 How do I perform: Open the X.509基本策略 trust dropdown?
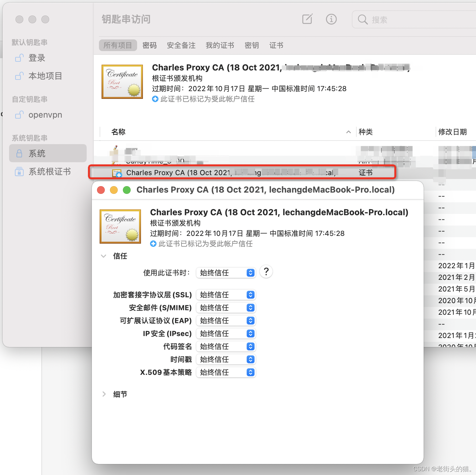(x=226, y=372)
